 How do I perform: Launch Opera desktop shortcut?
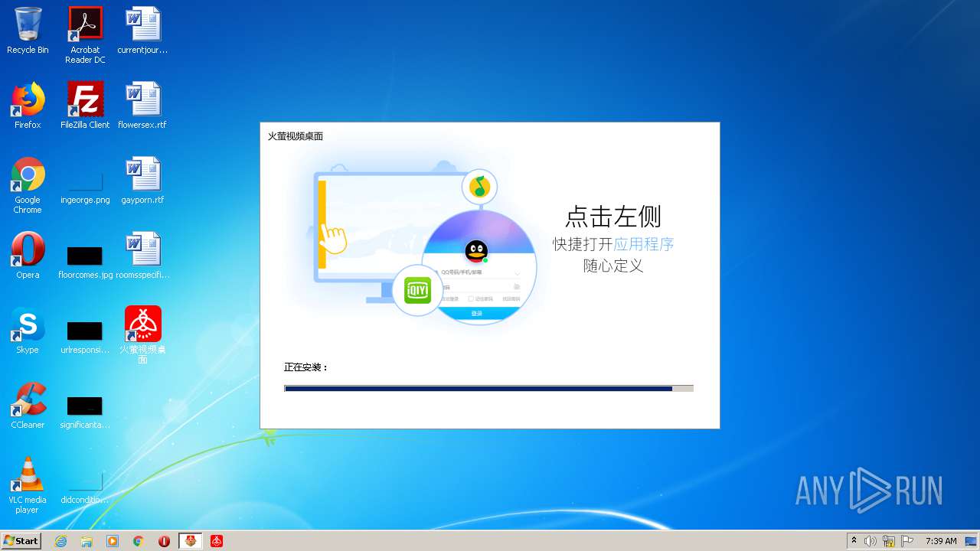[28, 256]
